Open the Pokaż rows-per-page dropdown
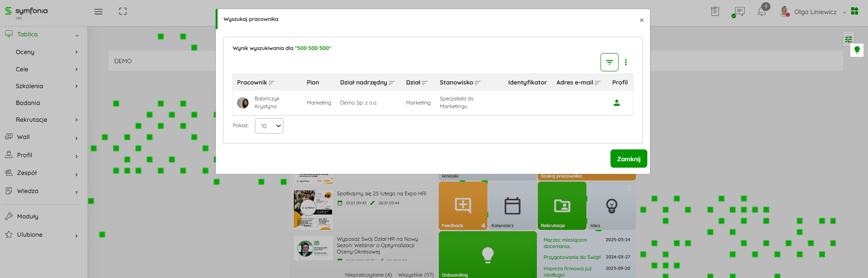This screenshot has height=278, width=868. coord(269,126)
